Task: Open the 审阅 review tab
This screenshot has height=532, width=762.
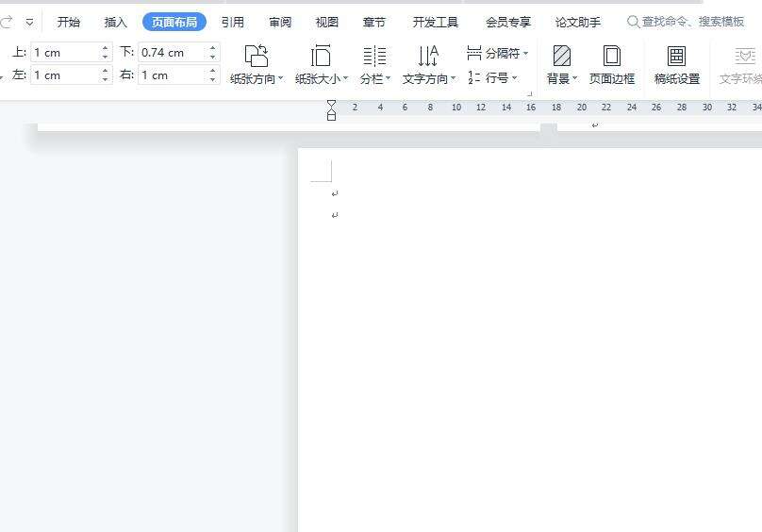Action: click(280, 22)
